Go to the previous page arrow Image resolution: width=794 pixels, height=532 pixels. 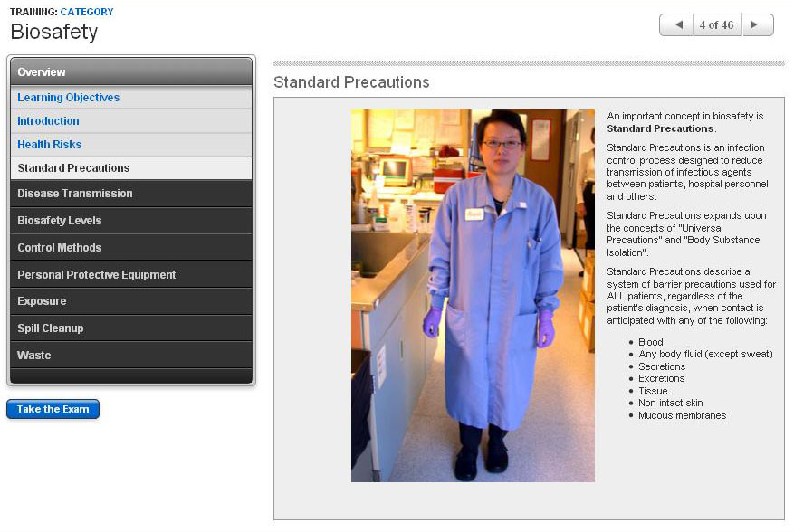(x=675, y=25)
